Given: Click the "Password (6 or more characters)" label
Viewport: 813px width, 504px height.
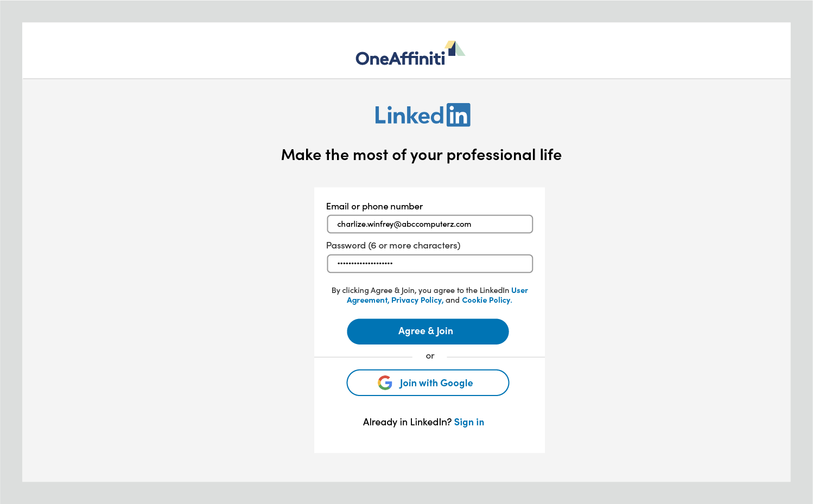Looking at the screenshot, I should click(x=393, y=245).
